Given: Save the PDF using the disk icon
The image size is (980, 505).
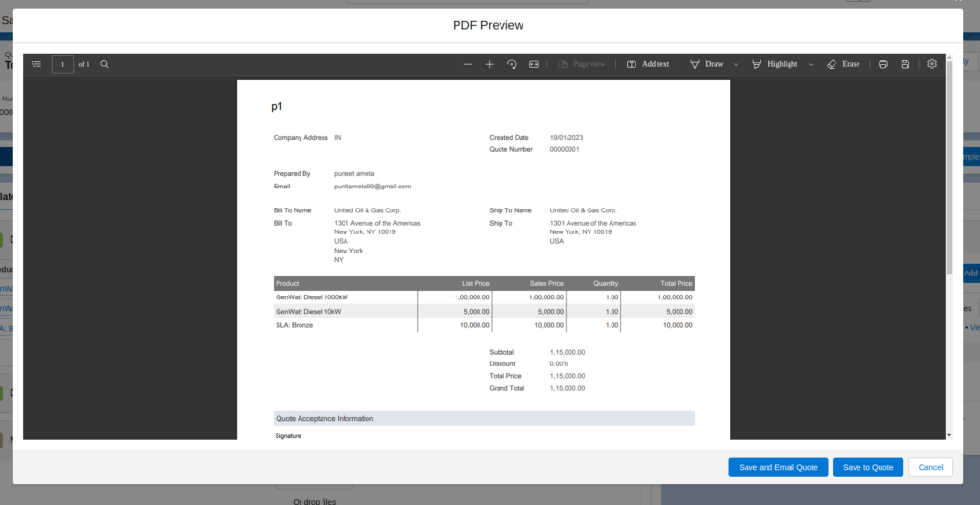Looking at the screenshot, I should pos(905,64).
